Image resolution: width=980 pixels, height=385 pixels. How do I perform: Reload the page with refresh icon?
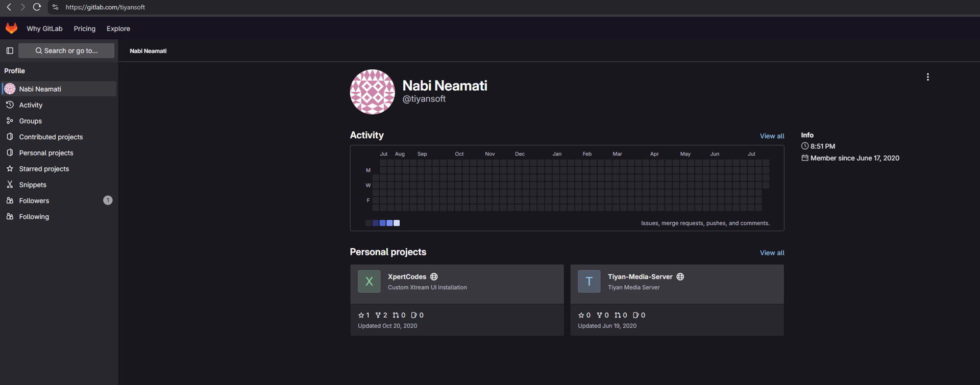click(x=37, y=7)
